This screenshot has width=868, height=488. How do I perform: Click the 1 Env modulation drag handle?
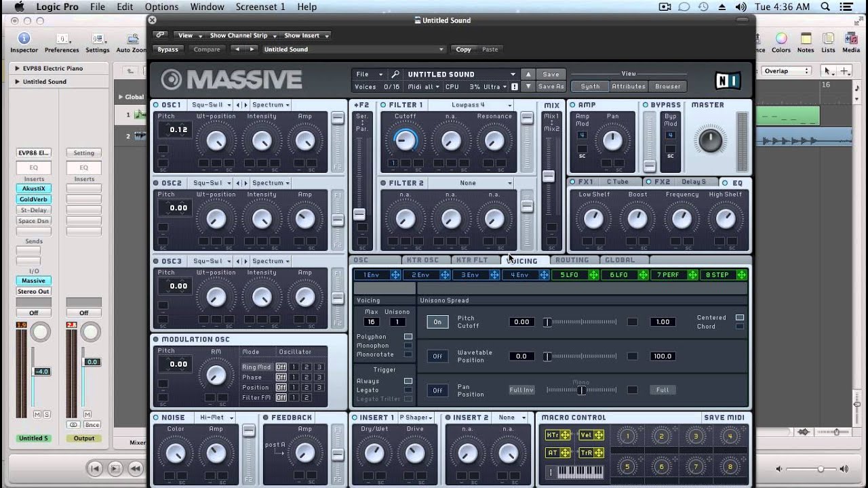[x=395, y=274]
